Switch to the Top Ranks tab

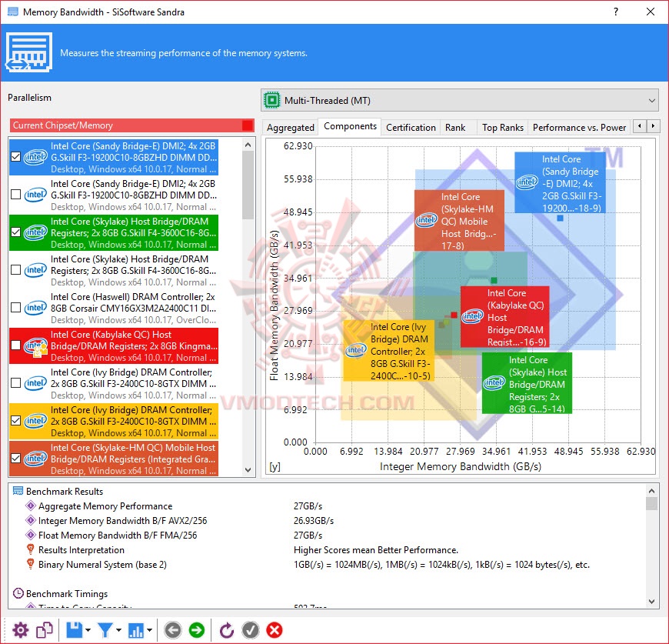coord(503,127)
